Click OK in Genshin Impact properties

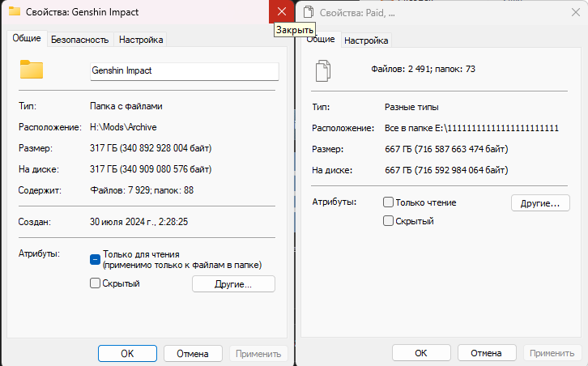(x=127, y=354)
